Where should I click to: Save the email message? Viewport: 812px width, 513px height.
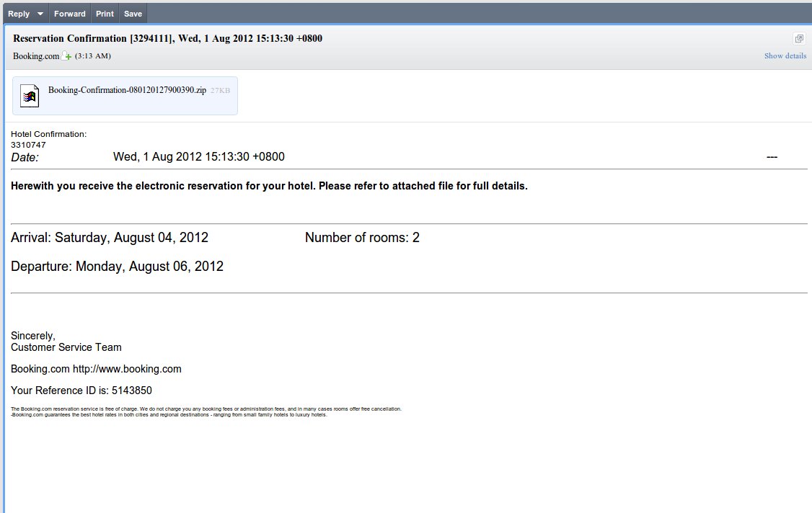(133, 14)
